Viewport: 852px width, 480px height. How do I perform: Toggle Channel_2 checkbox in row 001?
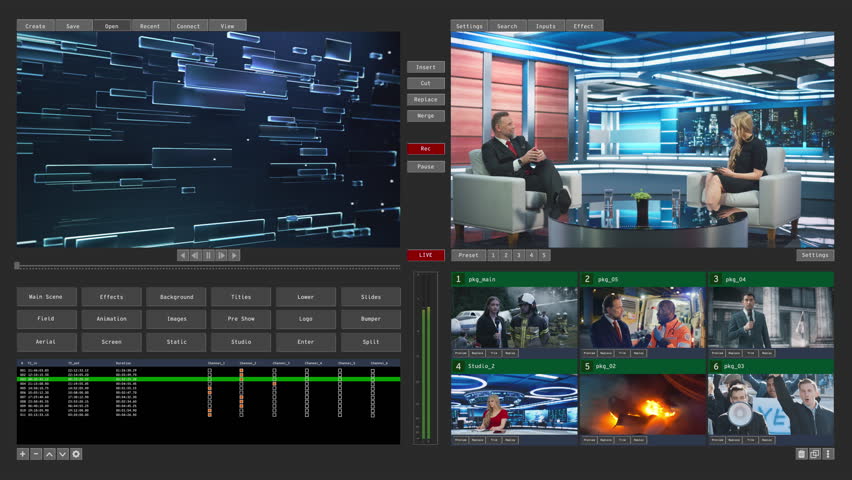click(241, 371)
